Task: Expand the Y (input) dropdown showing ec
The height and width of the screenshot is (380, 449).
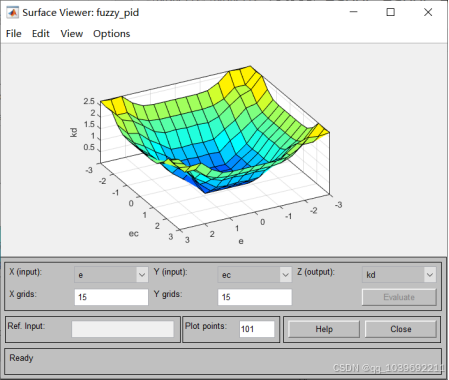Action: pos(255,275)
